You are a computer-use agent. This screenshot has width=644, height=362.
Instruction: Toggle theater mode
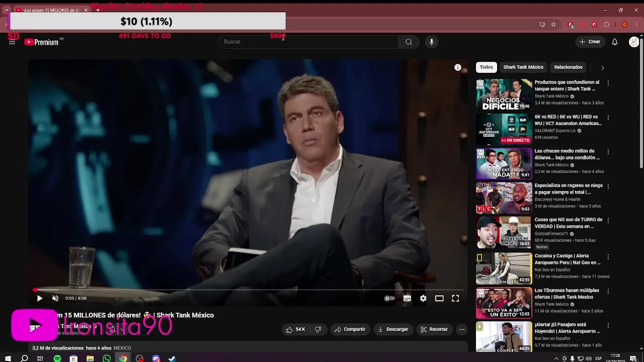tap(439, 298)
